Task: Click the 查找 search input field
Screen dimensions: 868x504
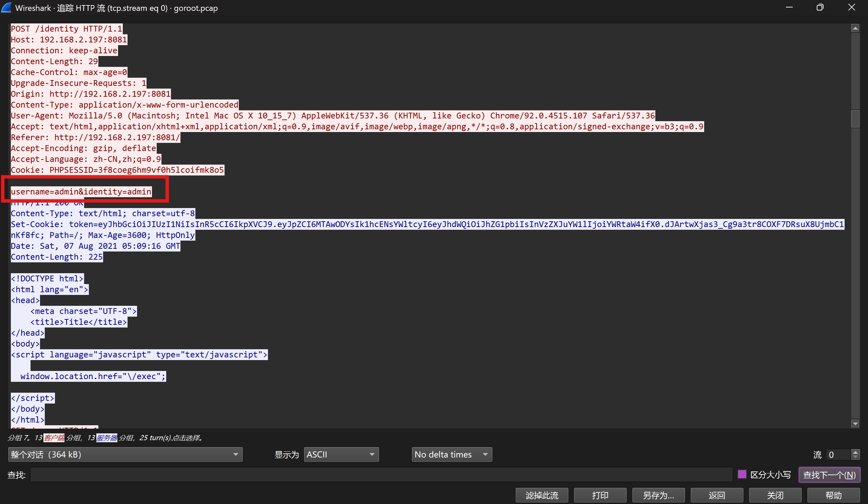Action: (381, 474)
